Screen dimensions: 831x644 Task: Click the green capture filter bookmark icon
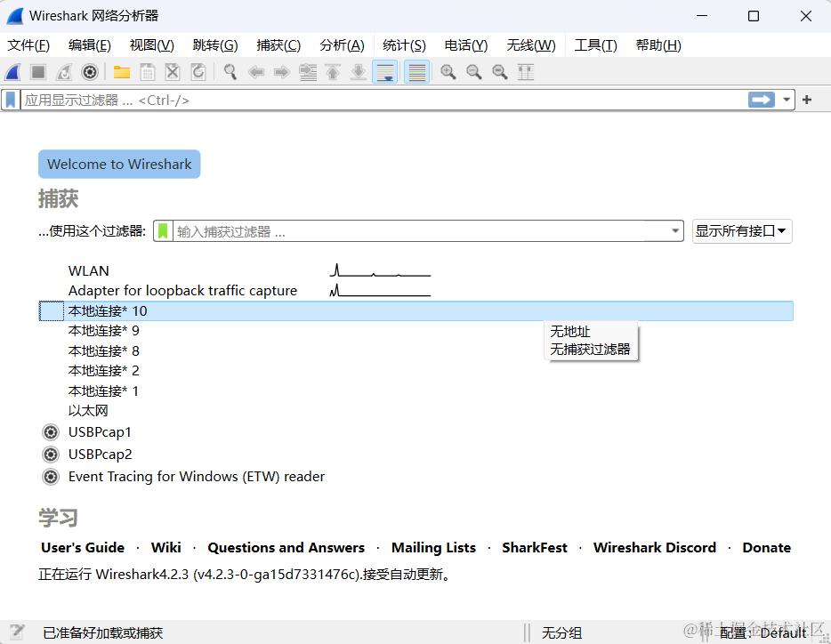tap(163, 231)
